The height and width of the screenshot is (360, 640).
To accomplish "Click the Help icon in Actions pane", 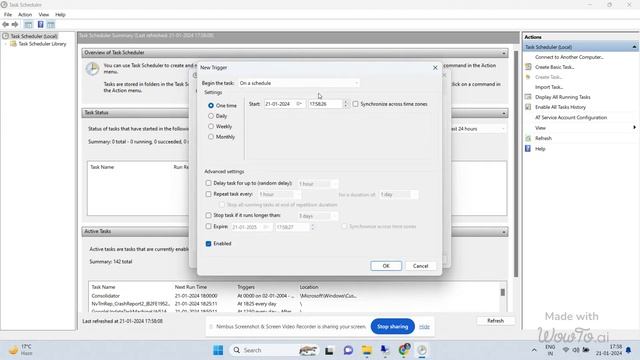I will pos(528,149).
